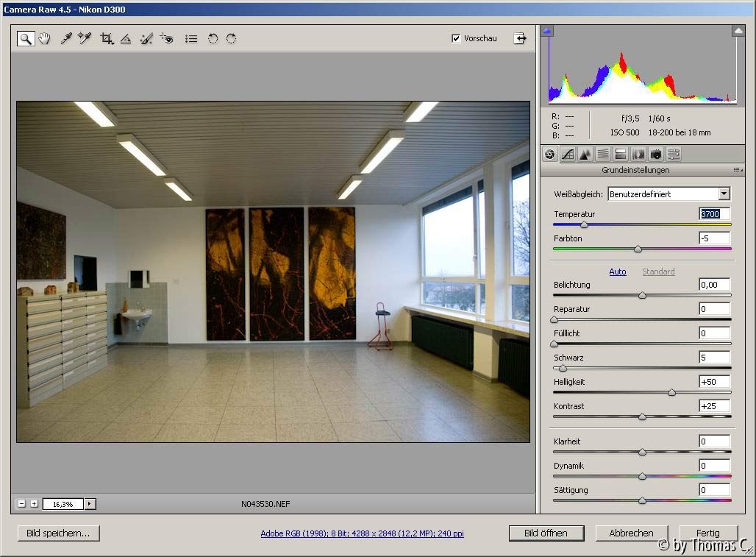Screen dimensions: 756x557
Task: Rotate image 90° clockwise
Action: 231,39
